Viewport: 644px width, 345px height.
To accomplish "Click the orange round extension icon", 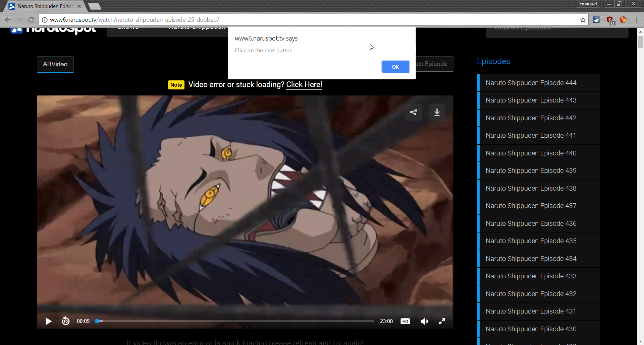I will (623, 20).
